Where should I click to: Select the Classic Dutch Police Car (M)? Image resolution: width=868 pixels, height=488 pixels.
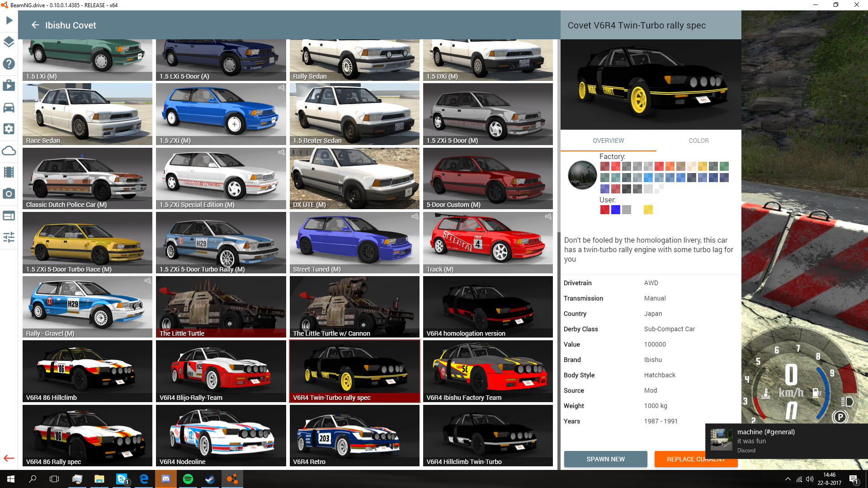[x=87, y=178]
